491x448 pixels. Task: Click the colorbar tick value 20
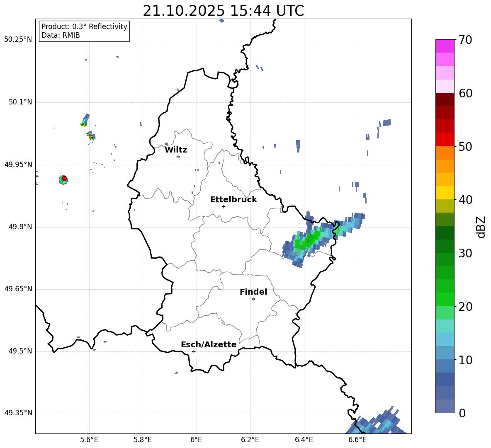point(465,307)
